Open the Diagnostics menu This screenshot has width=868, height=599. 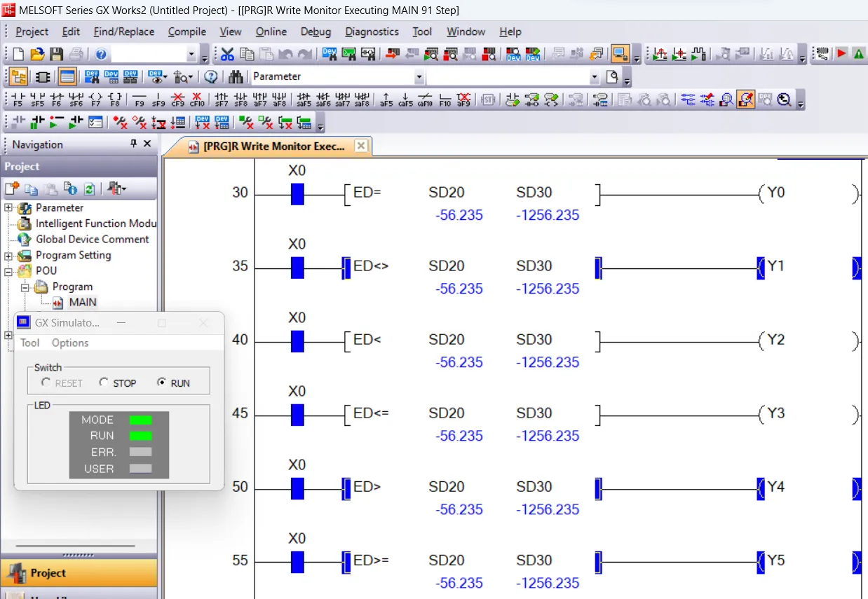[x=372, y=32]
